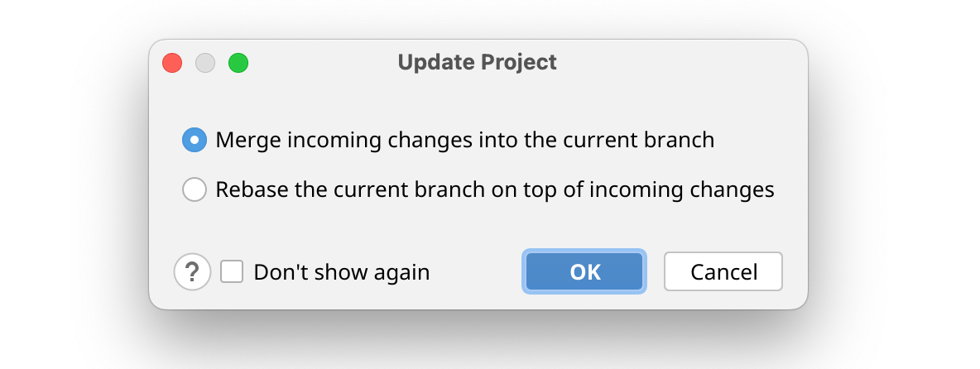Enable the Don't show again checkbox

tap(232, 271)
